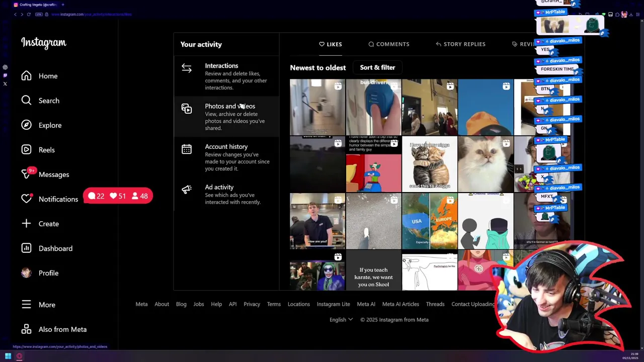Open the Home icon in sidebar
The width and height of the screenshot is (644, 362).
click(26, 76)
